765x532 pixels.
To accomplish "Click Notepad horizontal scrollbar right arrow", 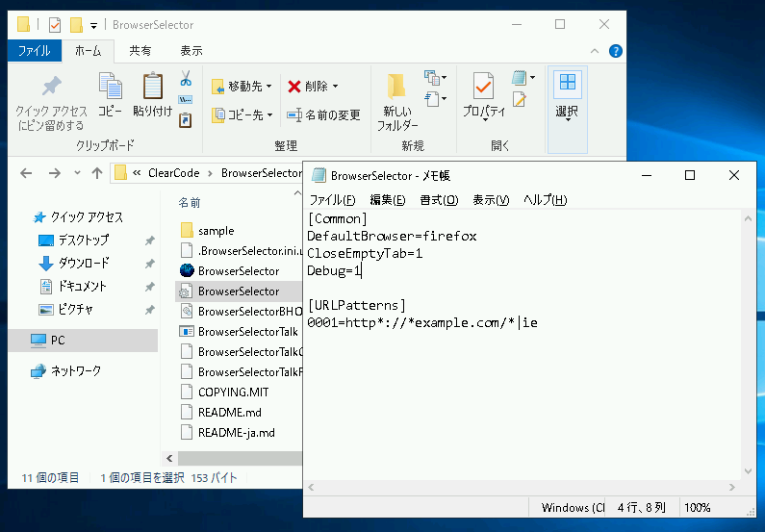I will 732,487.
